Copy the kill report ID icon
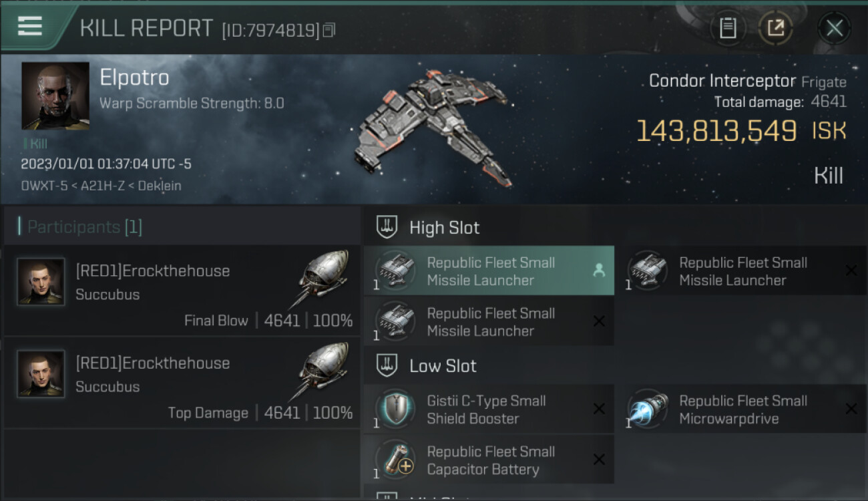Viewport: 868px width, 501px height. point(329,30)
